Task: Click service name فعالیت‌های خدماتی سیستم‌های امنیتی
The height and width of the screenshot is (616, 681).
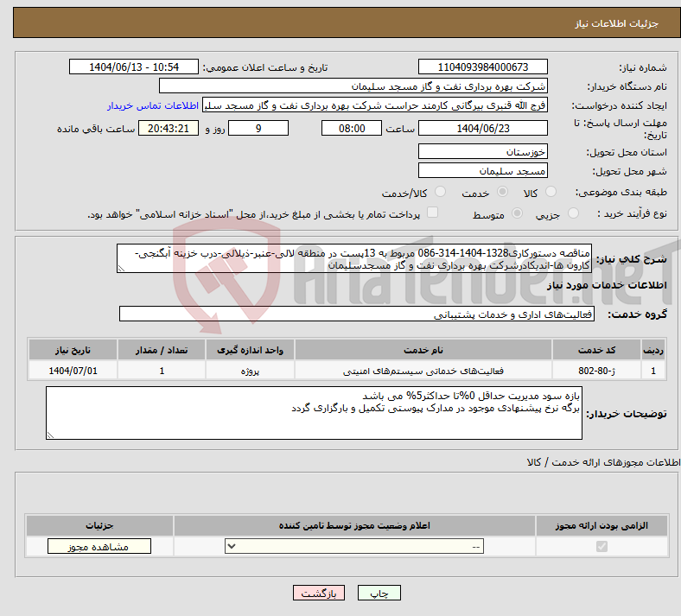Action: click(x=423, y=372)
